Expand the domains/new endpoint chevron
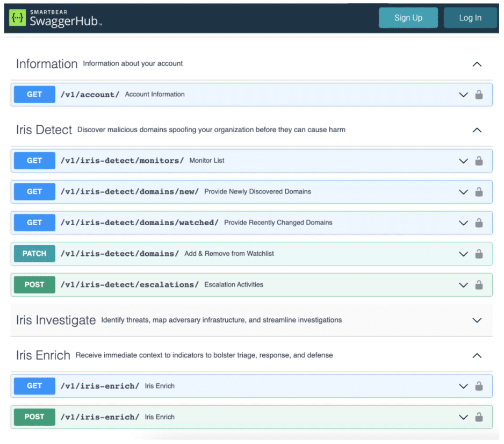Viewport: 504px width, 444px height. [x=463, y=192]
